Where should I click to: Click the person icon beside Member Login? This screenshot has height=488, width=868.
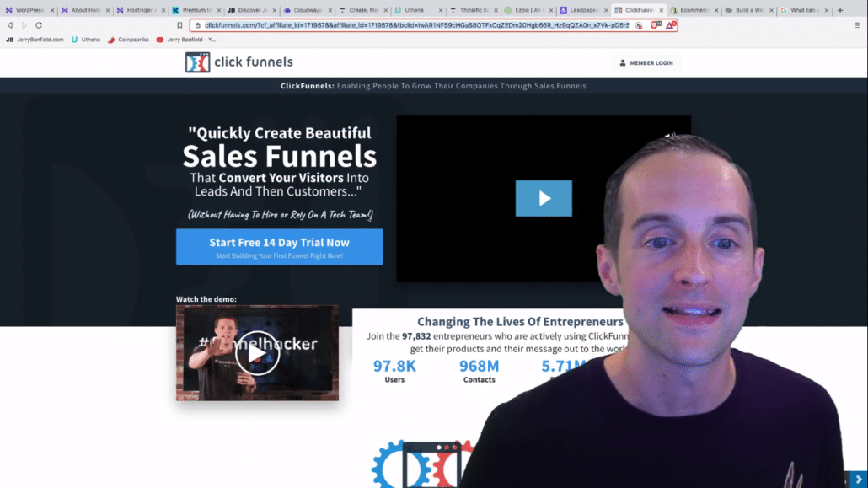coord(622,62)
